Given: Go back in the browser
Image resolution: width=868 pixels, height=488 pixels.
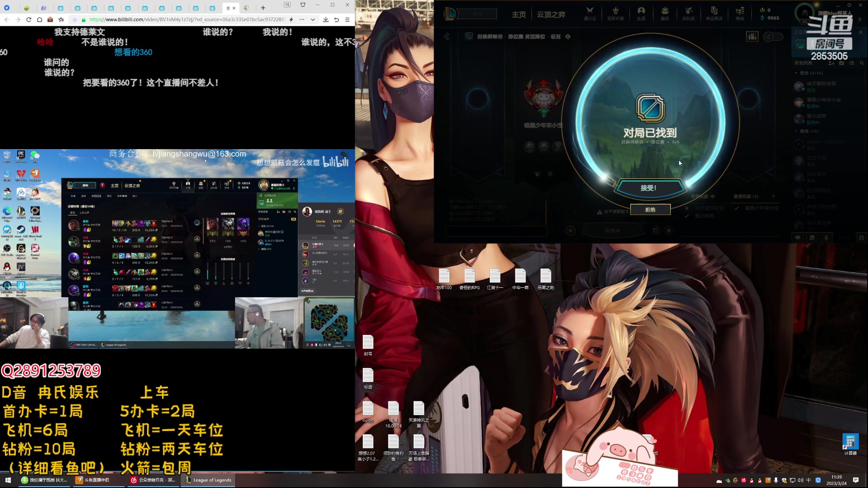Looking at the screenshot, I should tap(6, 19).
